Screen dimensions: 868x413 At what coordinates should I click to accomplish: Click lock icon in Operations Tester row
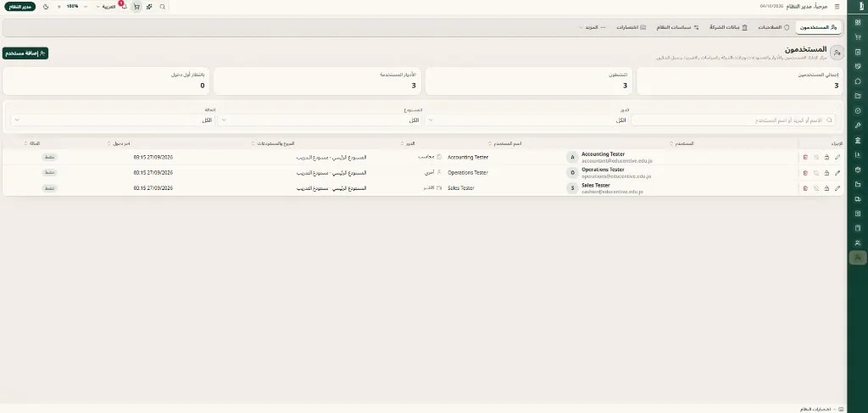pyautogui.click(x=826, y=173)
